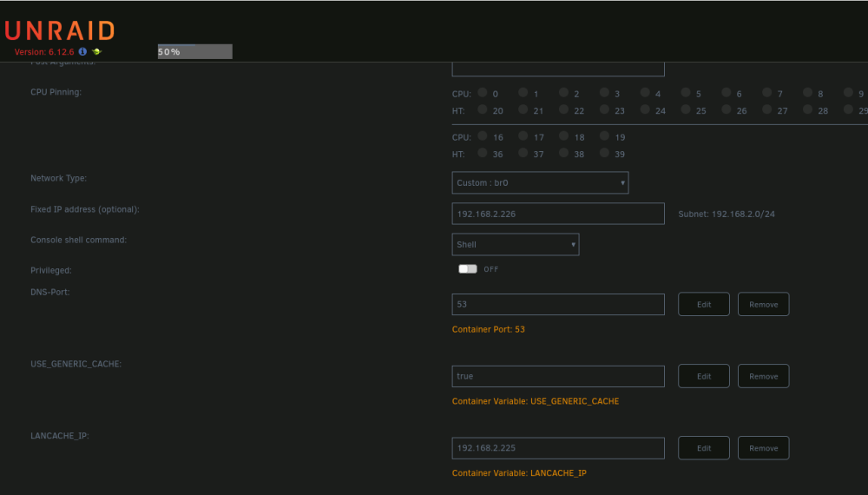This screenshot has width=868, height=495.
Task: Enable CPU 8 pinning checkbox
Action: click(807, 92)
